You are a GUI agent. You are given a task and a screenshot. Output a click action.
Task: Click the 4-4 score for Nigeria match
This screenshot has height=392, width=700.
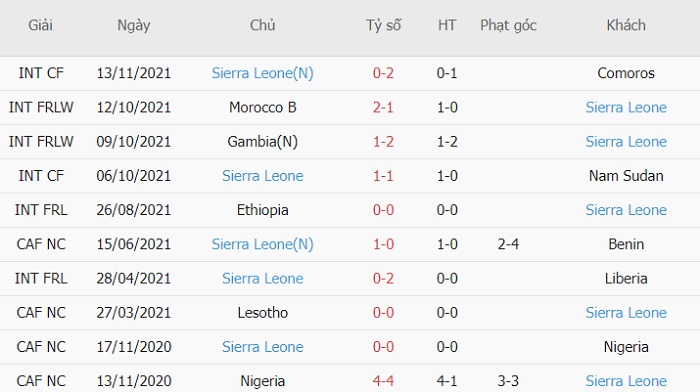tap(383, 381)
